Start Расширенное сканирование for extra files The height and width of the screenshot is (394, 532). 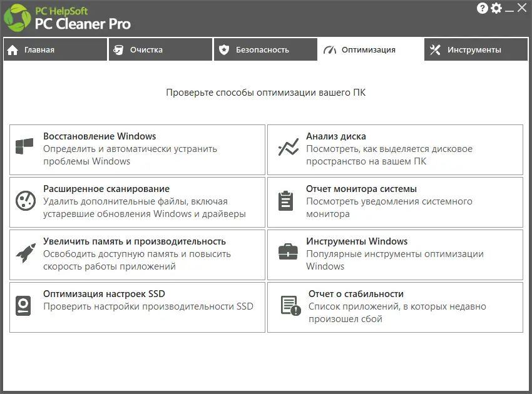point(137,201)
